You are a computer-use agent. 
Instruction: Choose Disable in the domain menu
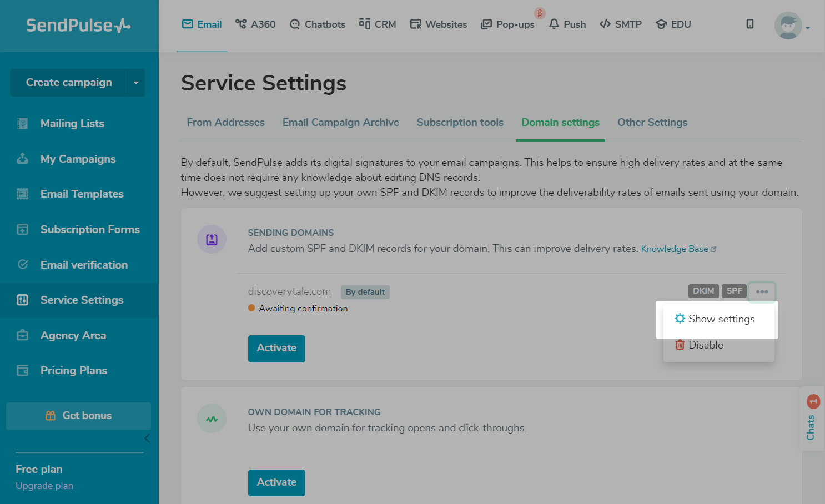705,345
